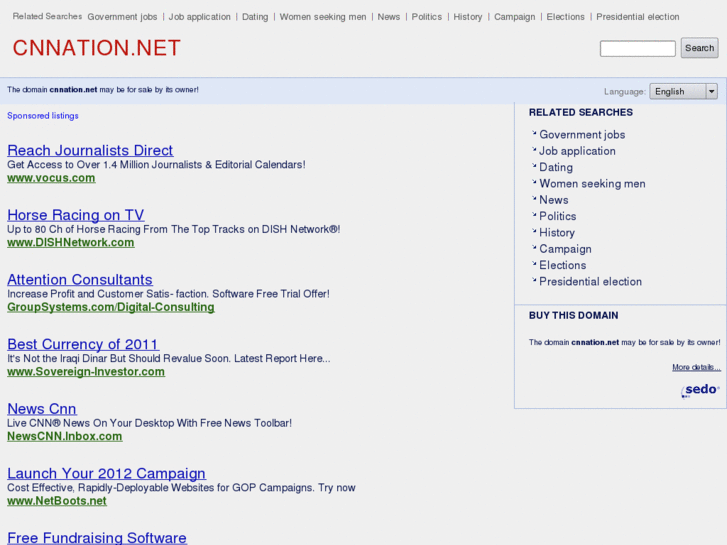Open the CNNATION.NET site title link
Viewport: 727px width, 545px height.
tap(96, 48)
